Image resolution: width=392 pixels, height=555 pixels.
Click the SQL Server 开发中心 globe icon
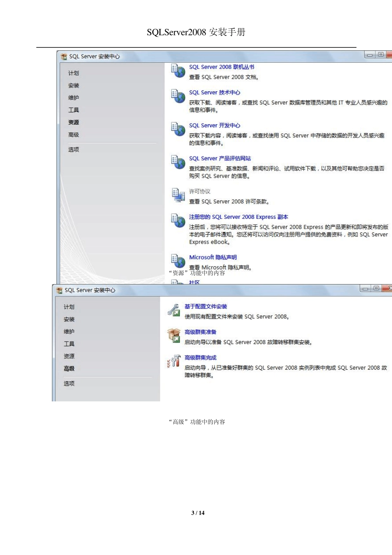coord(178,129)
